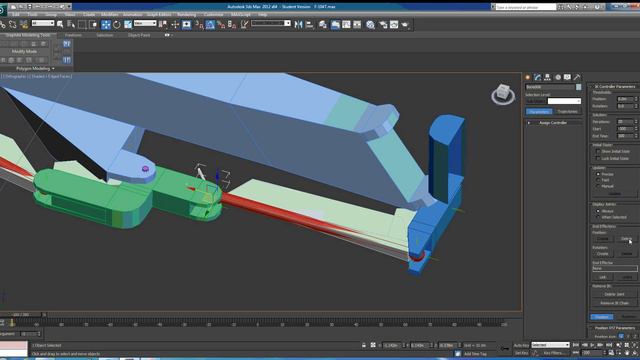Select the When Selected radio button
This screenshot has width=640, height=360.
click(598, 217)
